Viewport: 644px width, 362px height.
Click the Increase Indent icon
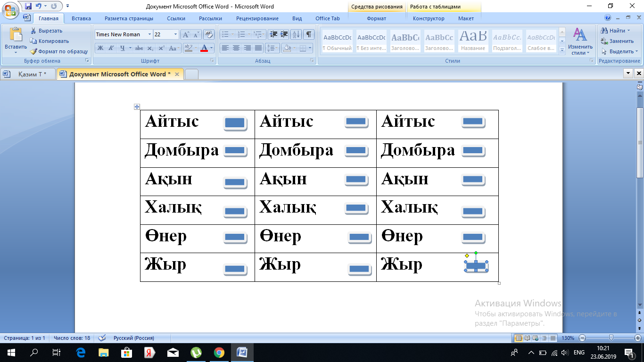point(284,34)
